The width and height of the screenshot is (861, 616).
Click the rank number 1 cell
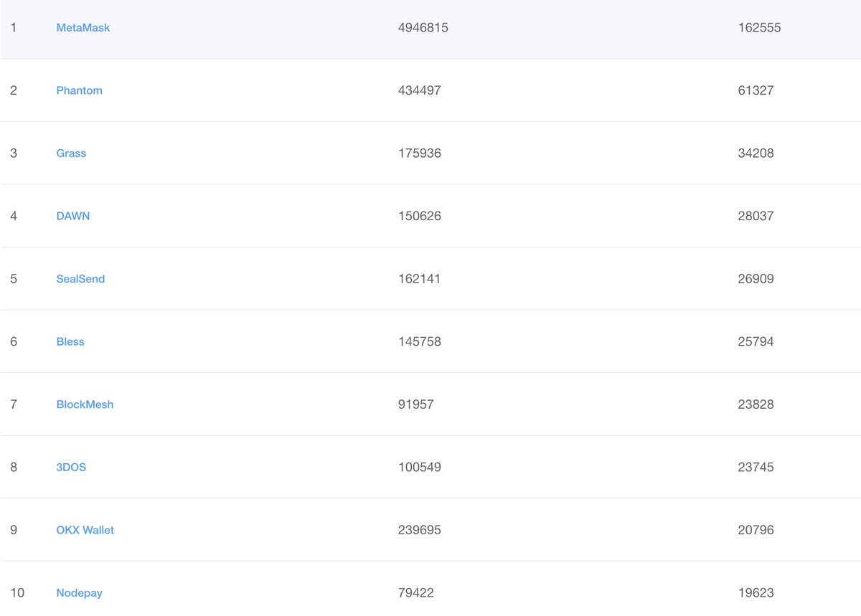(x=13, y=27)
